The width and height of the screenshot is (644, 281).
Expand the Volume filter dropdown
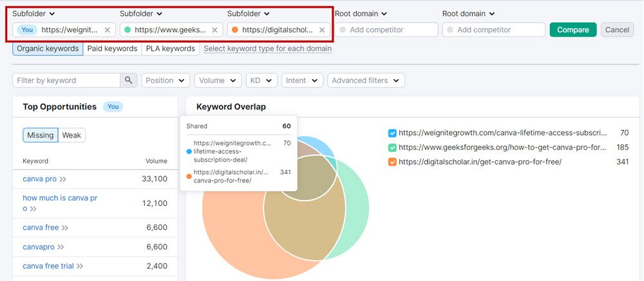point(218,80)
